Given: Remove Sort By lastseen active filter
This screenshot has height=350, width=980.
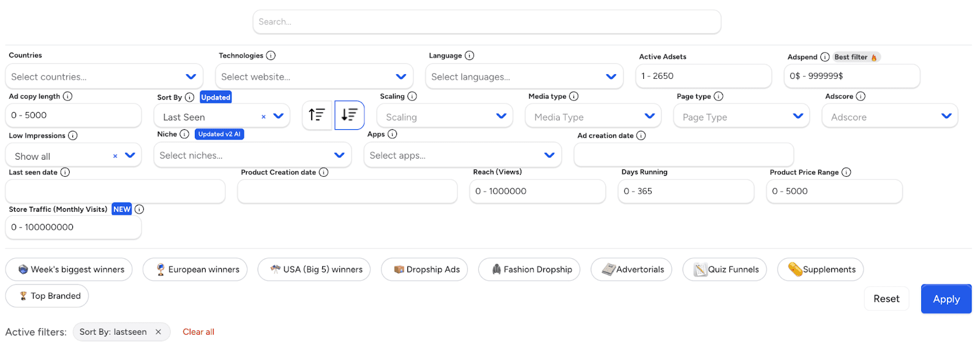Looking at the screenshot, I should [158, 332].
